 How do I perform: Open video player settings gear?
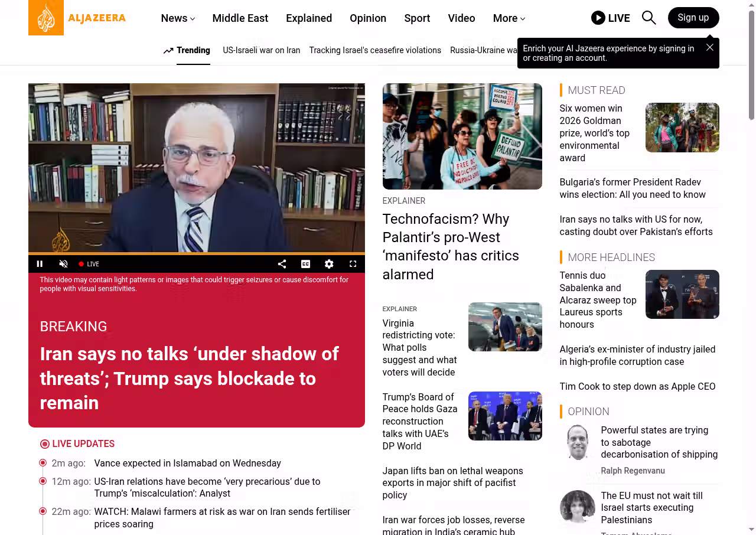click(329, 264)
